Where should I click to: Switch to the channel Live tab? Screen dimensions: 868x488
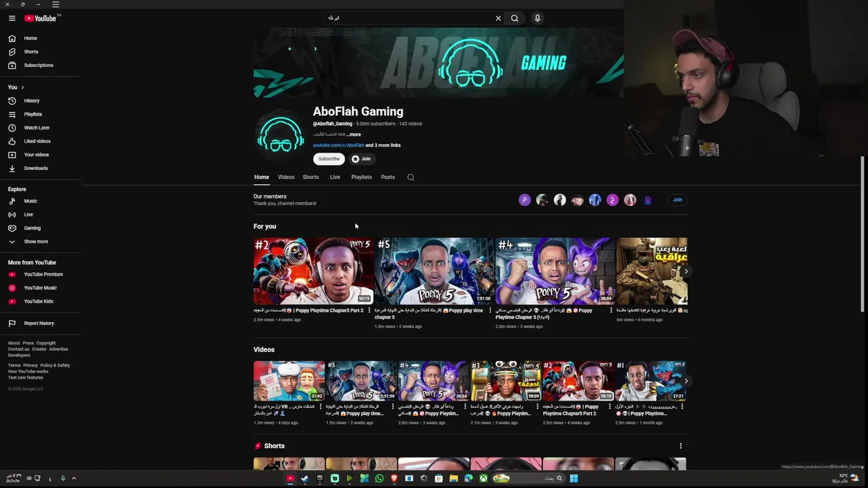[x=335, y=178]
